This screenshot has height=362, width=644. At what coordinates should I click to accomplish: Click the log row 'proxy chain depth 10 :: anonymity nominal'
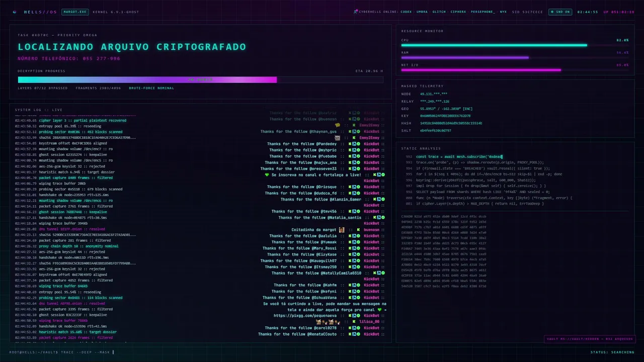[x=67, y=246]
